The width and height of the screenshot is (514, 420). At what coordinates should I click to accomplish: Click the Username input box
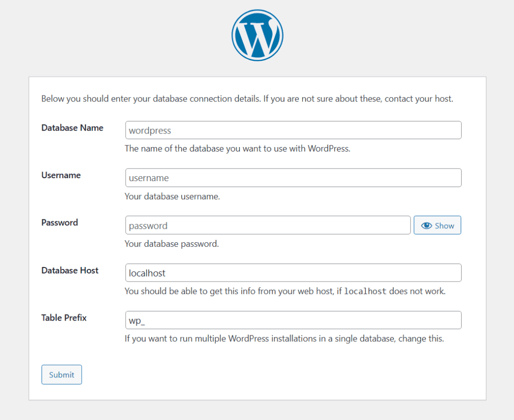pos(293,178)
